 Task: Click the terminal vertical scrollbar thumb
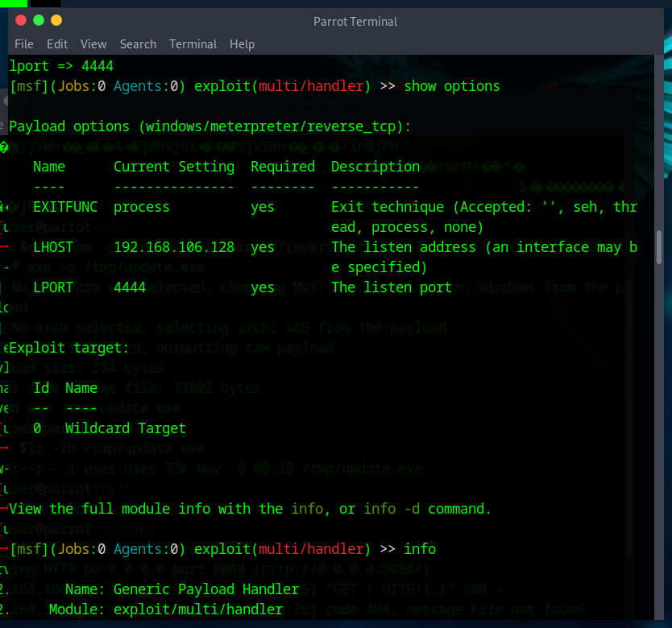[x=659, y=247]
